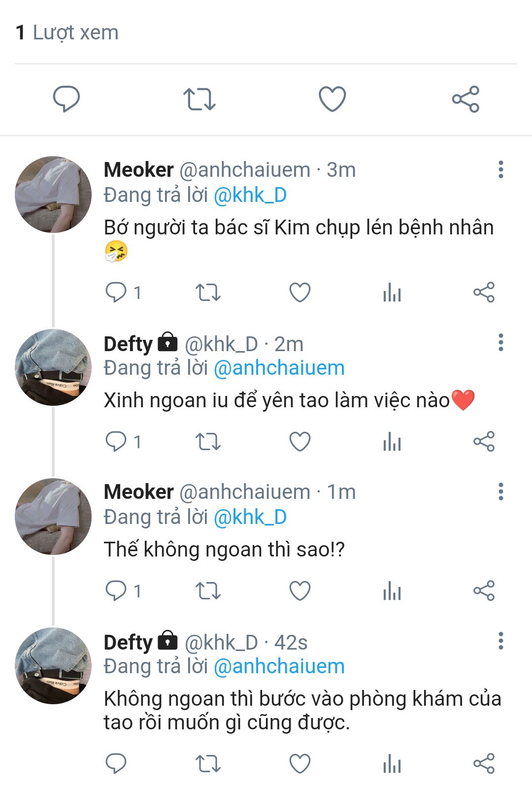Tap reply icon on main tweet
Image resolution: width=532 pixels, height=785 pixels.
tap(66, 98)
